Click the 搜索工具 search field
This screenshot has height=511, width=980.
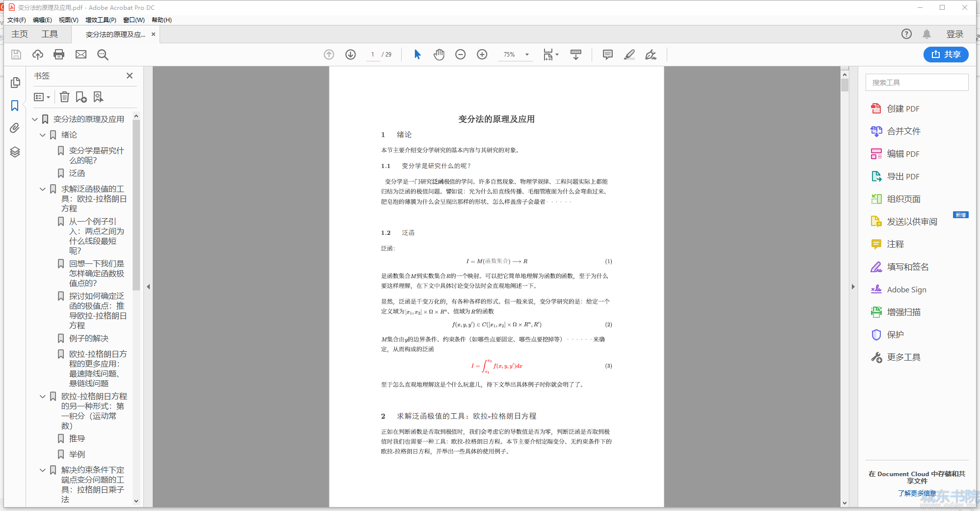(916, 83)
